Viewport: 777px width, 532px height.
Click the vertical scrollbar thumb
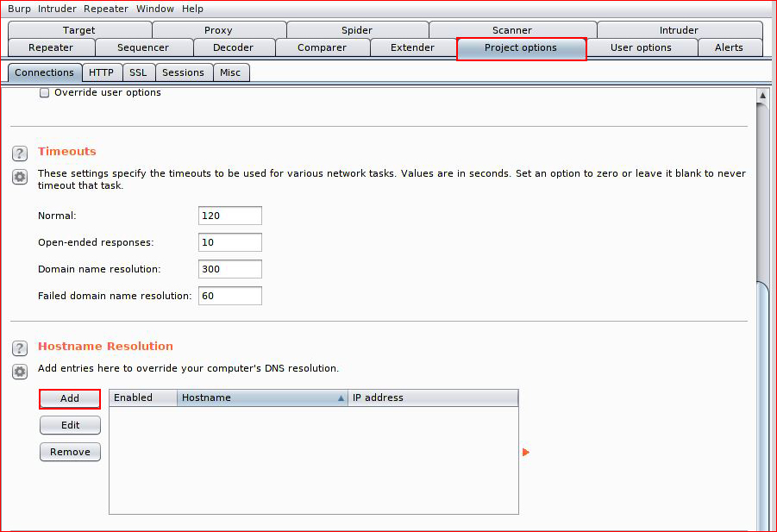pos(762,406)
